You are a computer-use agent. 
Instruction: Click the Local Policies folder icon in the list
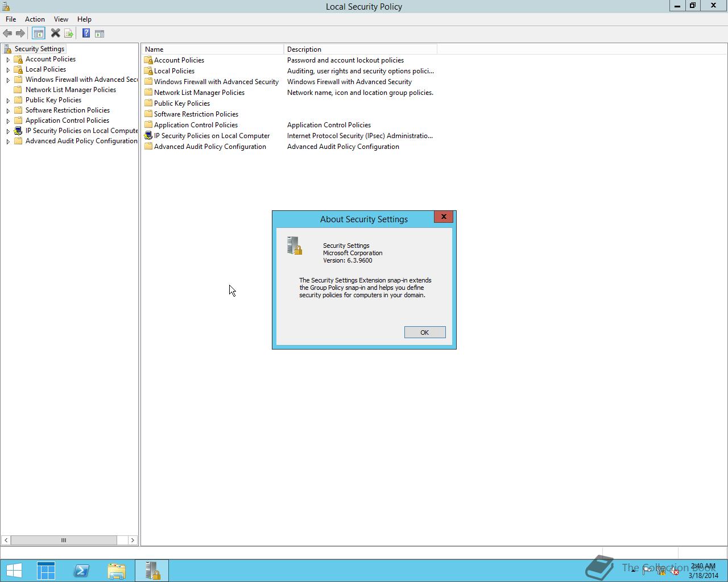pos(148,71)
